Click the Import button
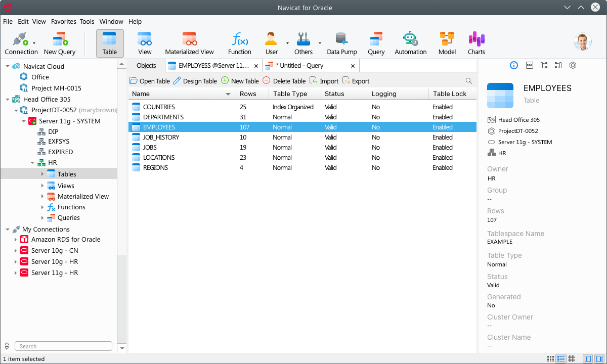This screenshot has height=364, width=607. point(324,81)
